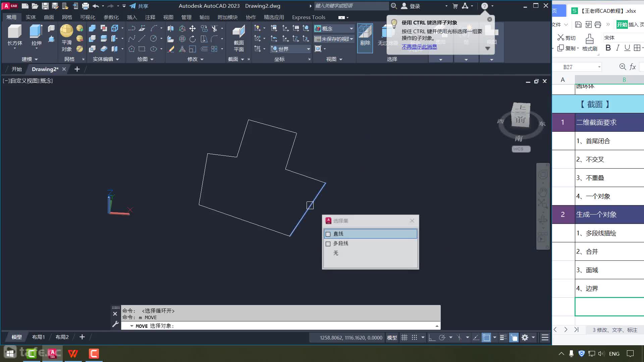
Task: Select the Line draw tool
Action: pos(142,39)
